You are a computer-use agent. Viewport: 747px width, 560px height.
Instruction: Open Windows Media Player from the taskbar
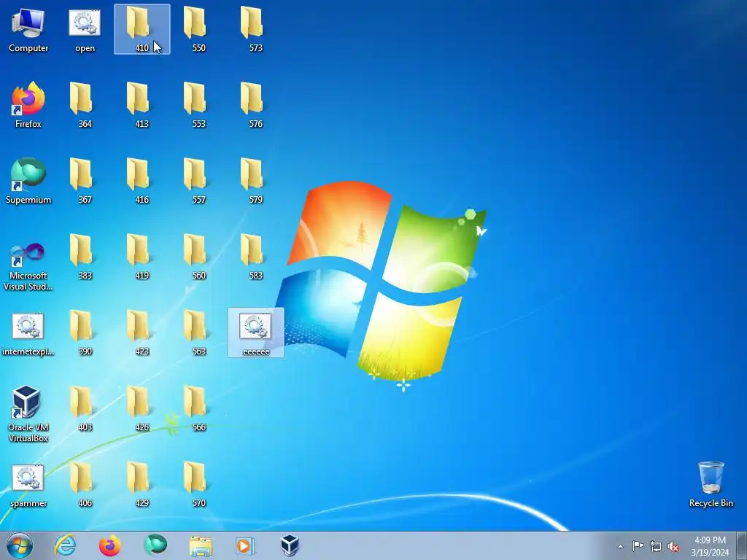pyautogui.click(x=245, y=545)
